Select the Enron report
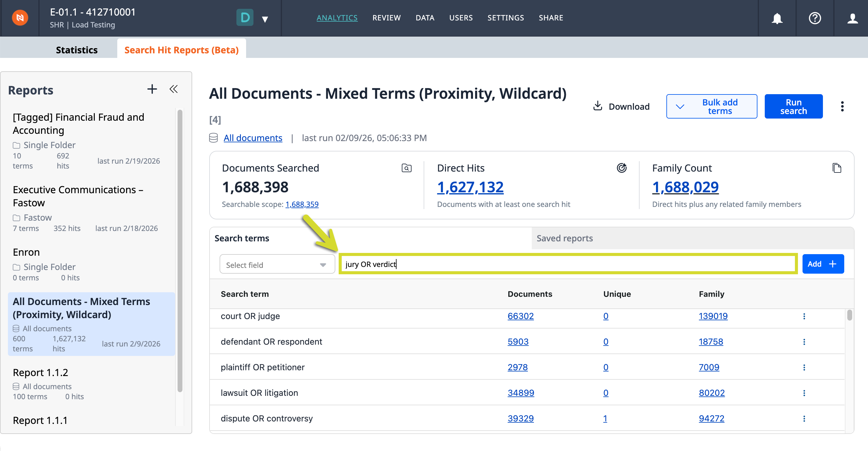This screenshot has height=451, width=868. point(91,265)
